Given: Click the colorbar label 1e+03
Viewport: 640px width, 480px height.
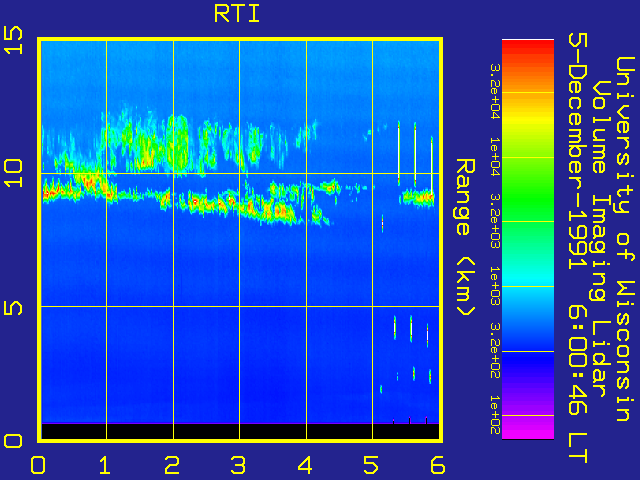Looking at the screenshot, I should [x=495, y=286].
